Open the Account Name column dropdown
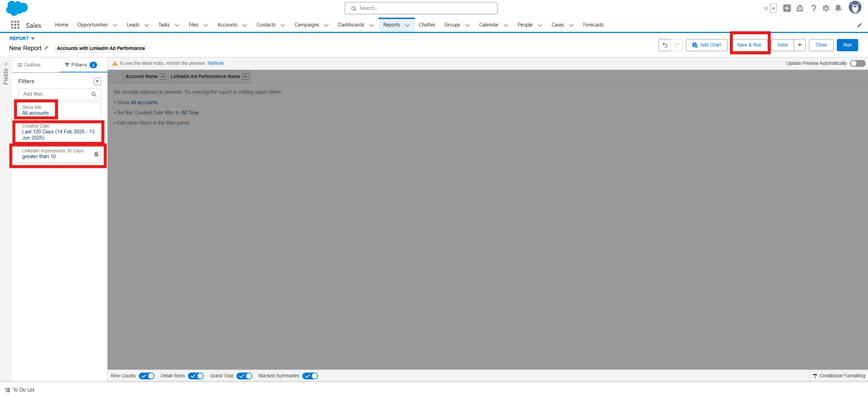868x396 pixels. [163, 77]
